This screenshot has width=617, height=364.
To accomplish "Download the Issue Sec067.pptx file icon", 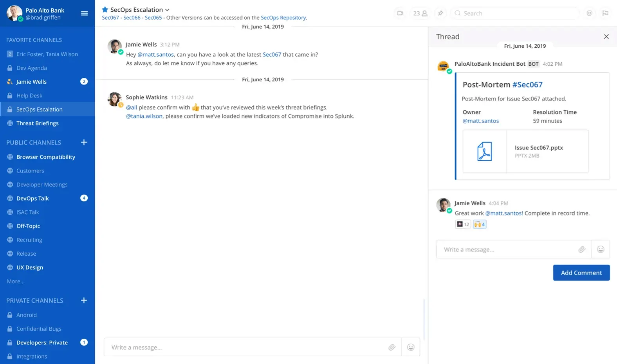I will point(485,151).
